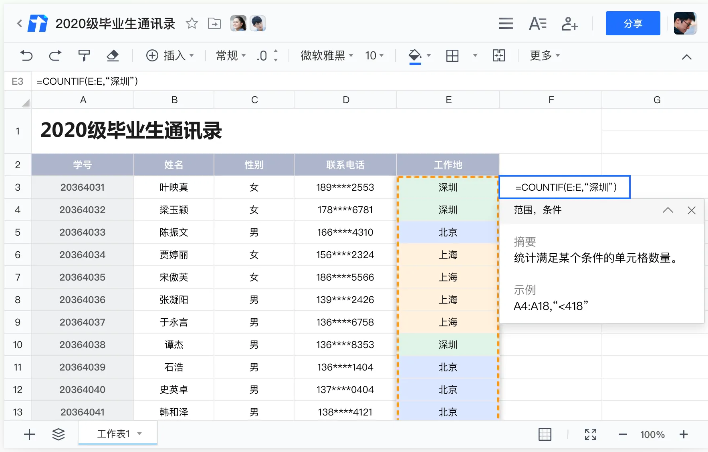Open the 工作表1 tab dropdown arrow
Viewport: 708px width, 452px height.
[140, 434]
